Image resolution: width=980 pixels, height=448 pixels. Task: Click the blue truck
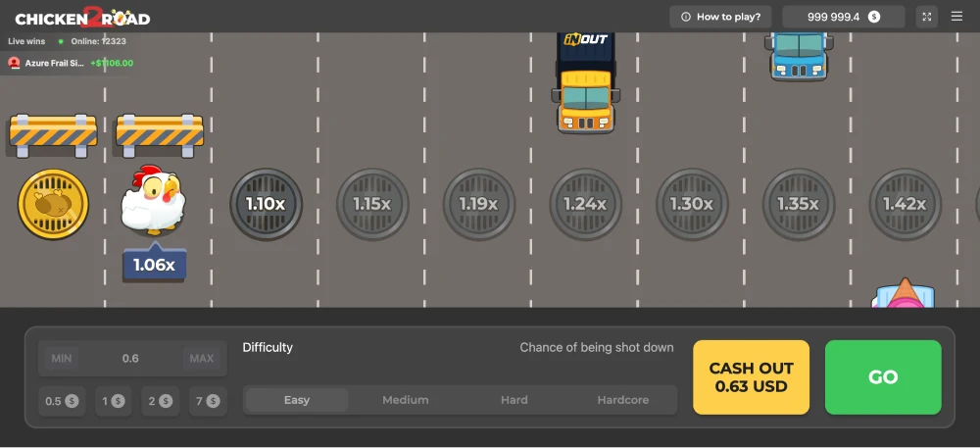[x=800, y=56]
